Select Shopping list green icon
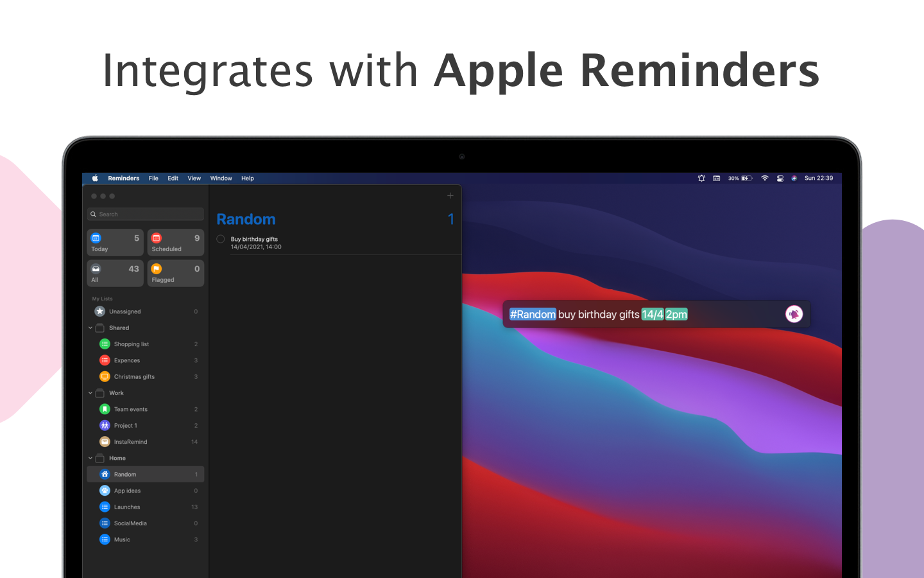The image size is (924, 578). point(105,344)
